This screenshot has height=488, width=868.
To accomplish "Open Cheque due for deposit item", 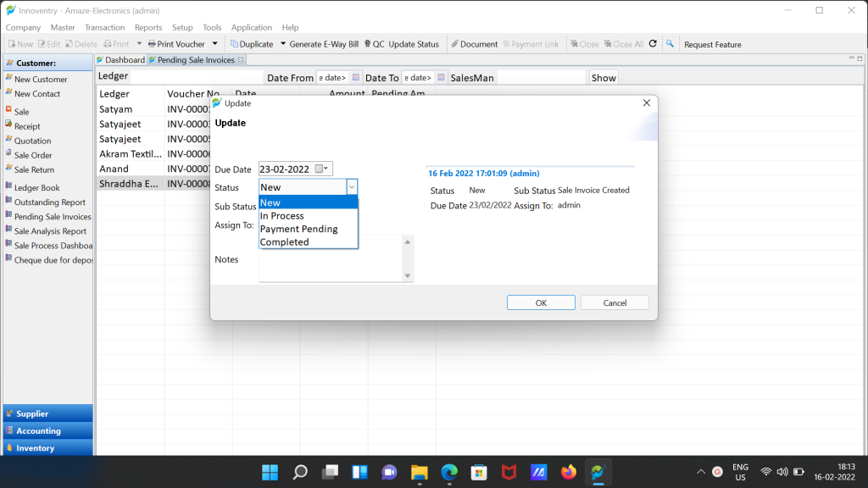I will pos(53,259).
